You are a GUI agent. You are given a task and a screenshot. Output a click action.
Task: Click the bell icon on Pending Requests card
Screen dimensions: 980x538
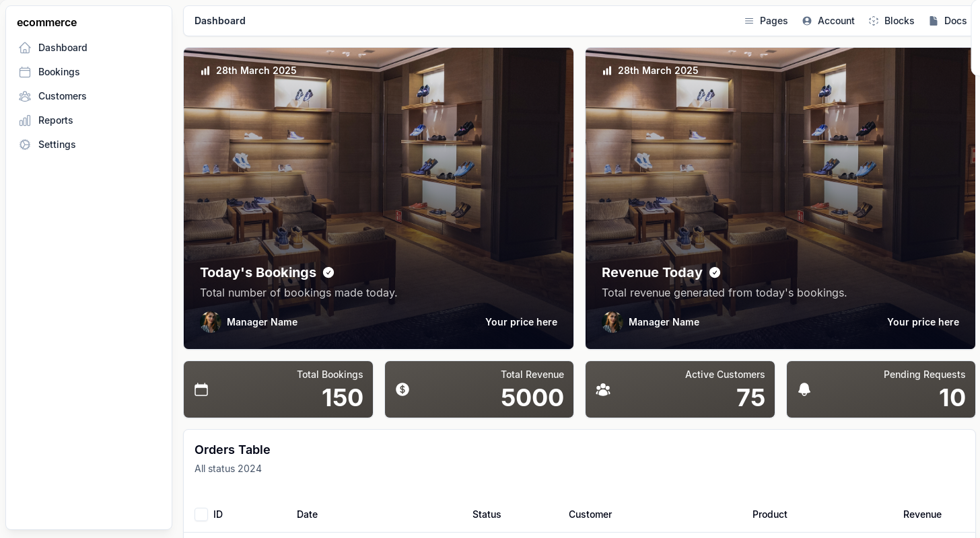(804, 389)
